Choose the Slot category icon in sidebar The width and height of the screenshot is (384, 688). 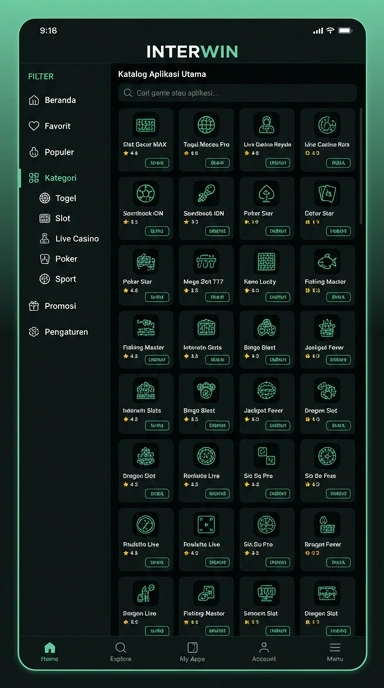pos(45,219)
